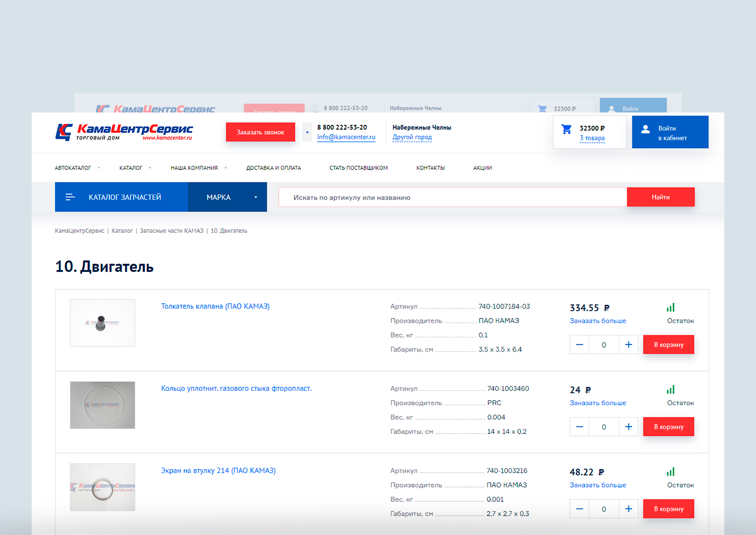Click the КамаЦентрСервис logo
The width and height of the screenshot is (756, 535).
point(124,132)
